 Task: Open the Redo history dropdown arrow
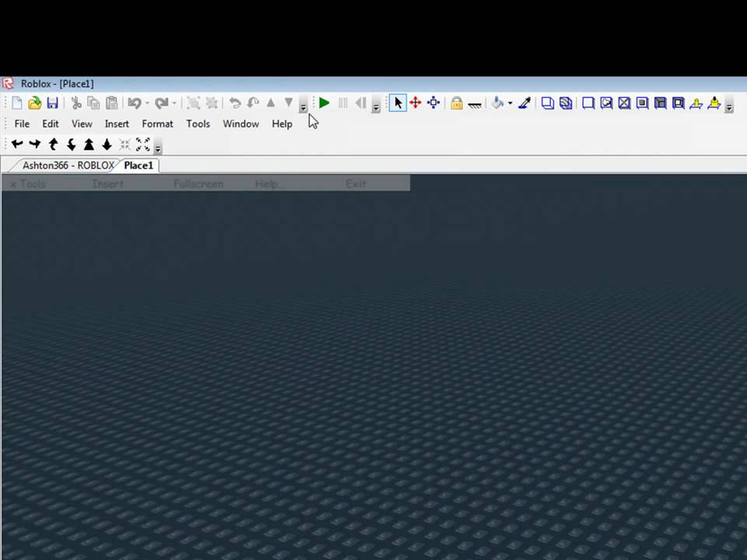pyautogui.click(x=174, y=103)
